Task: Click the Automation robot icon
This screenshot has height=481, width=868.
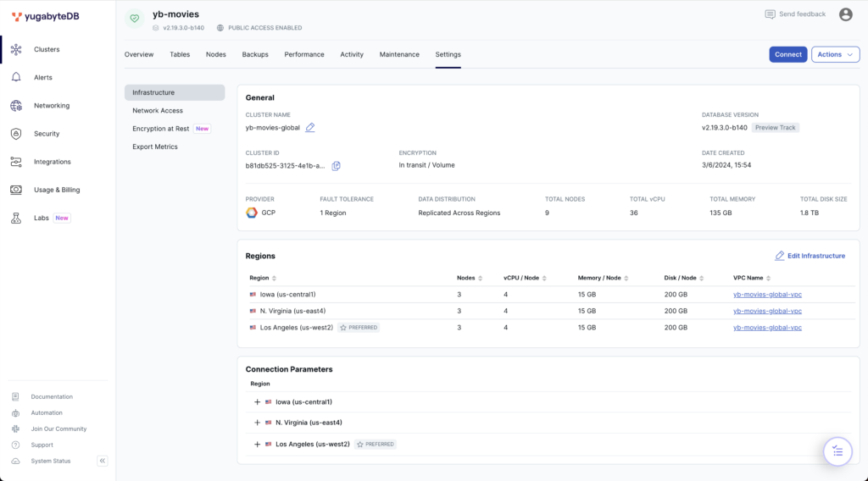Action: [x=15, y=413]
